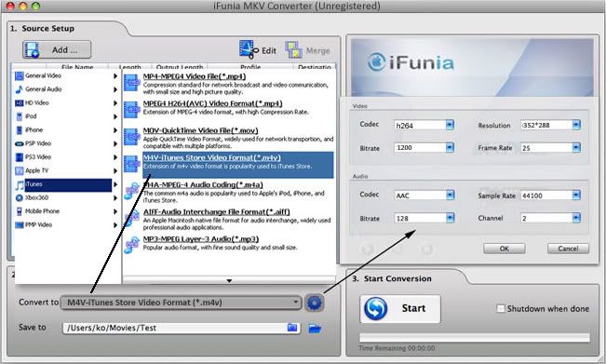Viewport: 606px width, 364px height.
Task: Choose MOV-QuickTime Video File entry text
Action: (x=200, y=130)
